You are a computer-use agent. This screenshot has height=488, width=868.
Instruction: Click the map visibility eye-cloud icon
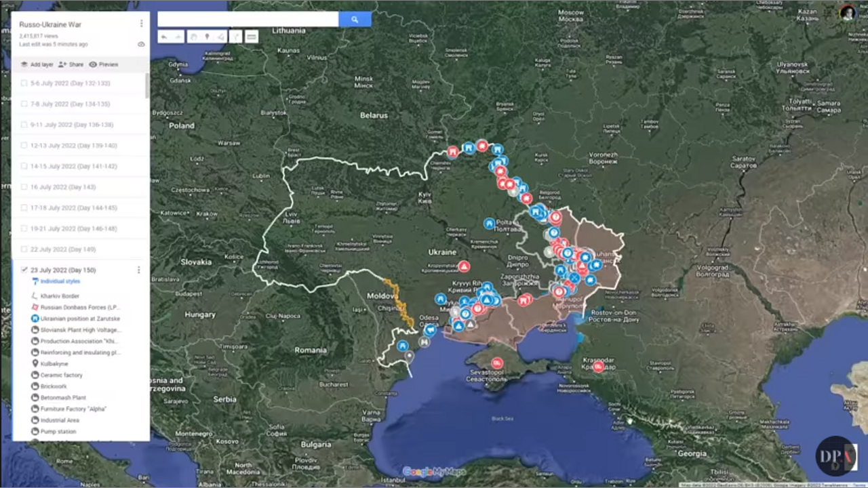141,44
